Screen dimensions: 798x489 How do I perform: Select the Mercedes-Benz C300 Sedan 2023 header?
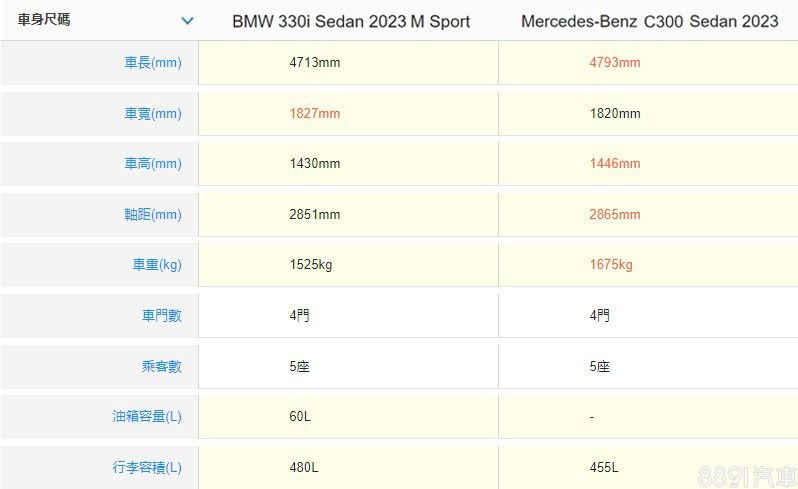649,21
